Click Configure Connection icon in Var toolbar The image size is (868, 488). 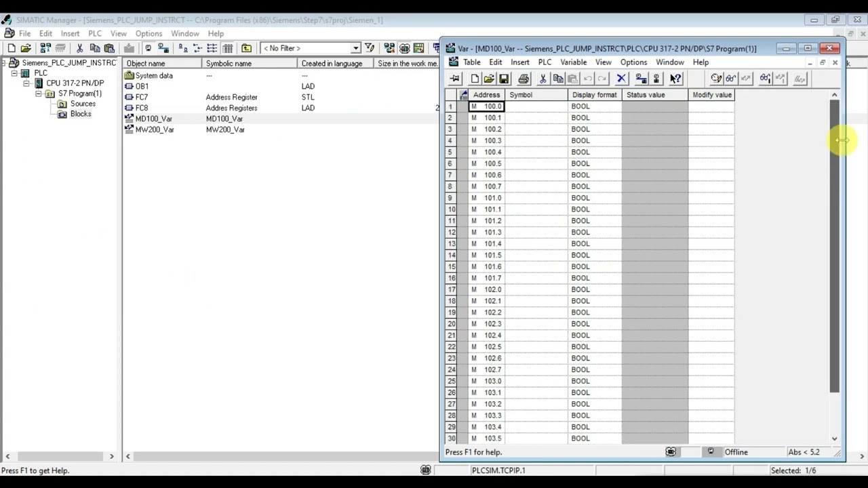point(641,79)
